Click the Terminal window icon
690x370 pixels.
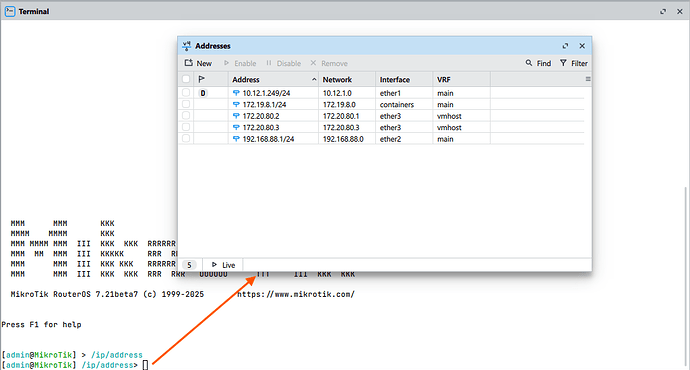click(x=10, y=11)
